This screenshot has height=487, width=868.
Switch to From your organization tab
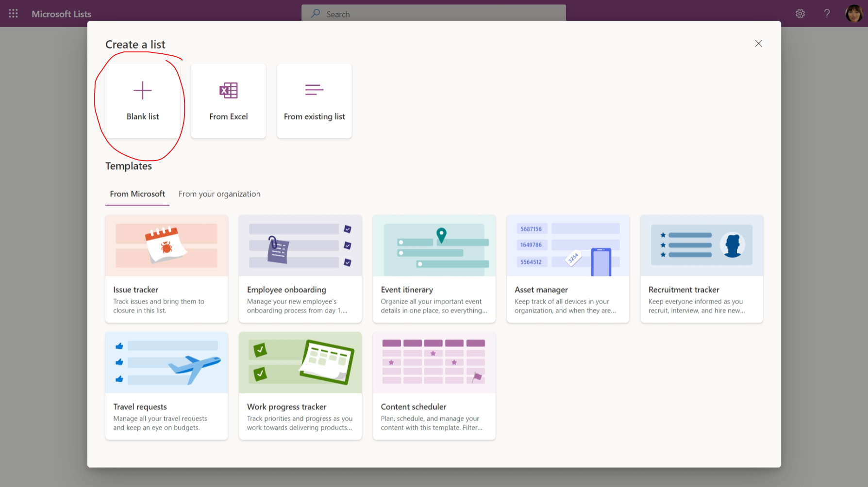click(219, 194)
